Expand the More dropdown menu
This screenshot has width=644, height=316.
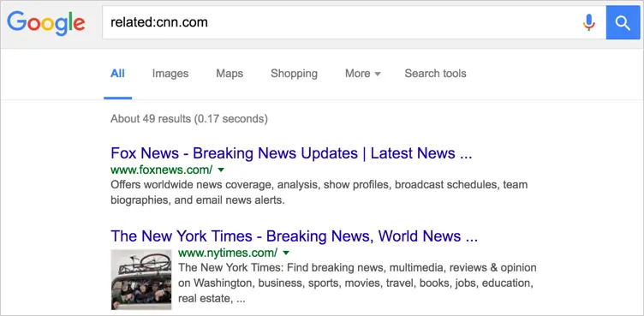(x=362, y=74)
